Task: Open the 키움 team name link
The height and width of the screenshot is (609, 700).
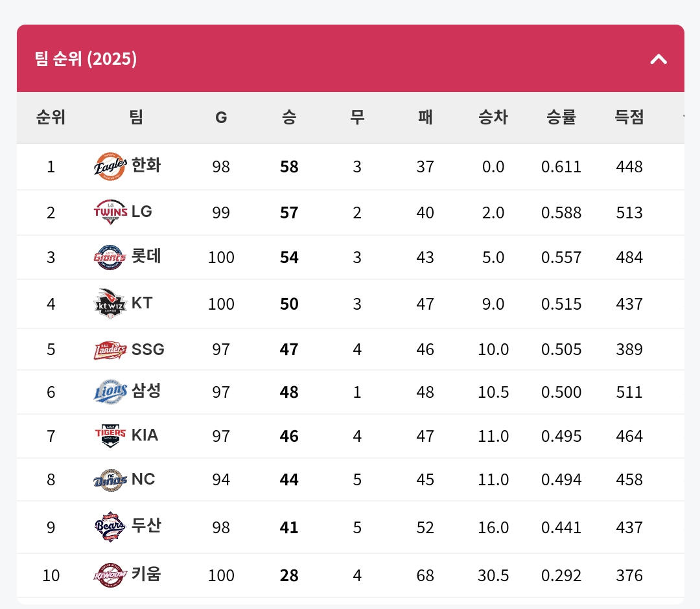Action: pos(146,575)
